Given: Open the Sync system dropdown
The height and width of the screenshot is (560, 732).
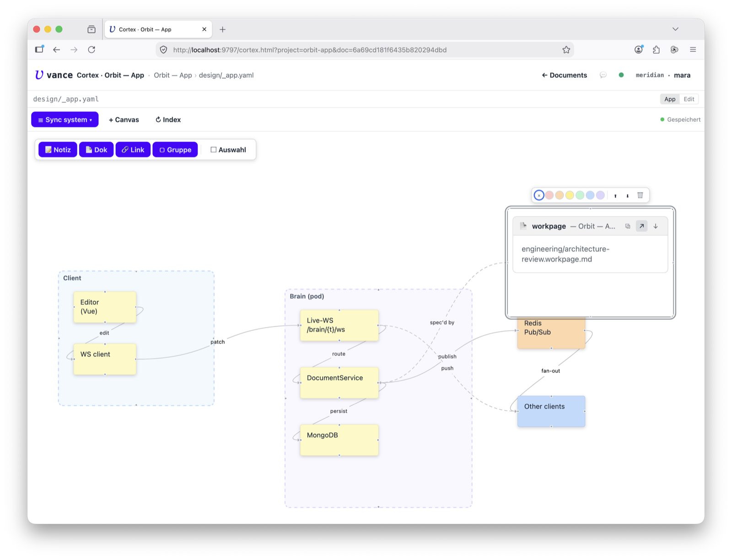Looking at the screenshot, I should (65, 119).
